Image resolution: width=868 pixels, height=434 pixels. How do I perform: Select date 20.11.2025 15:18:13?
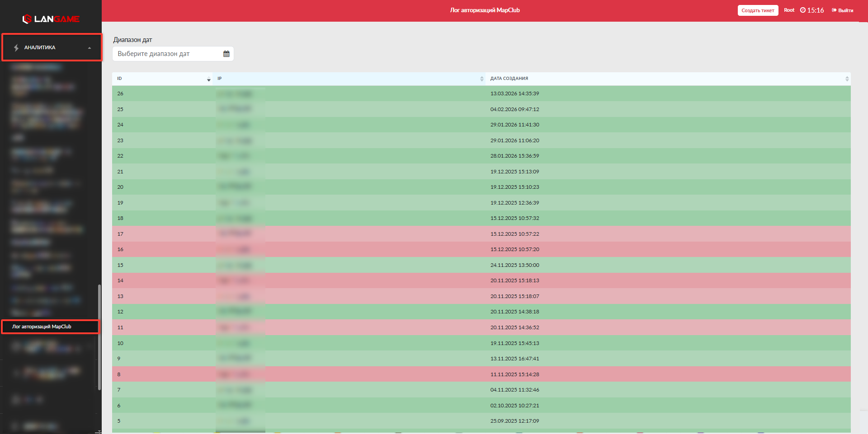click(514, 280)
